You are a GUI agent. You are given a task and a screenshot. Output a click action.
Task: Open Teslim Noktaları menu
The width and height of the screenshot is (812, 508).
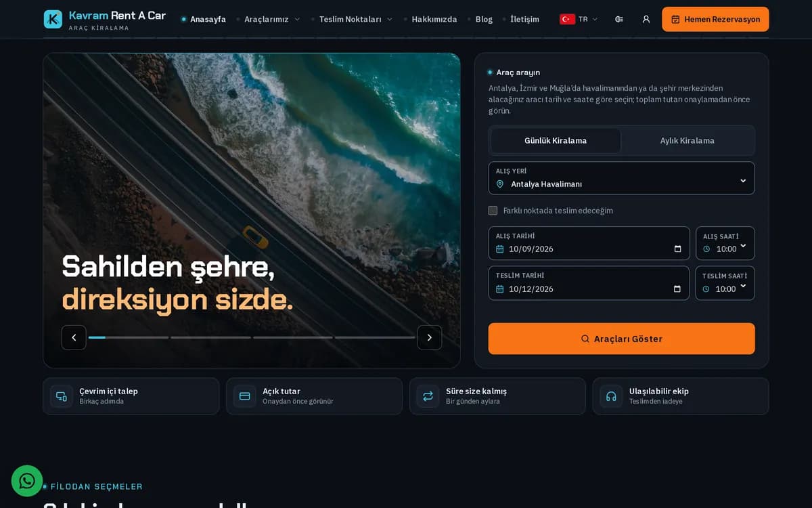tap(352, 19)
